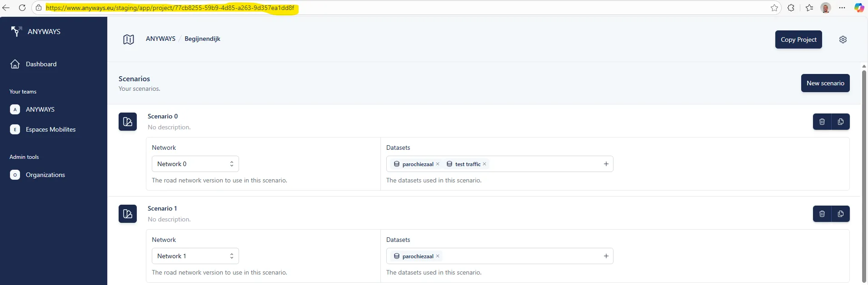Select test traffic tag in Scenario 0
Screen dimensions: 868x285
pos(466,164)
